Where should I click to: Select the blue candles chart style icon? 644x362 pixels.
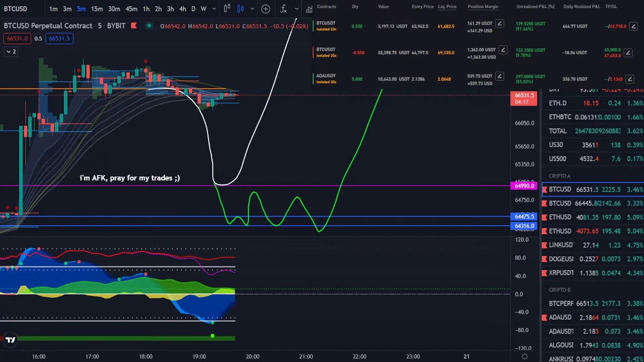pos(240,9)
